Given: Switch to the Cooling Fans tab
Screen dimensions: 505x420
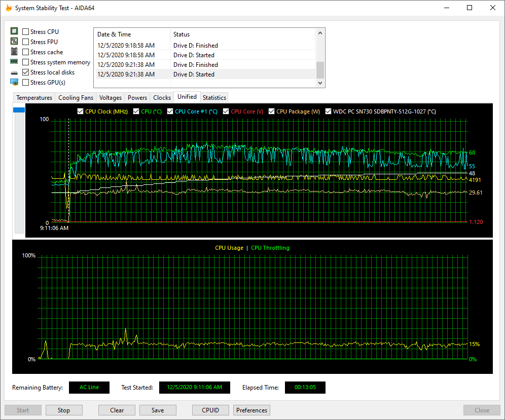Looking at the screenshot, I should tap(76, 98).
